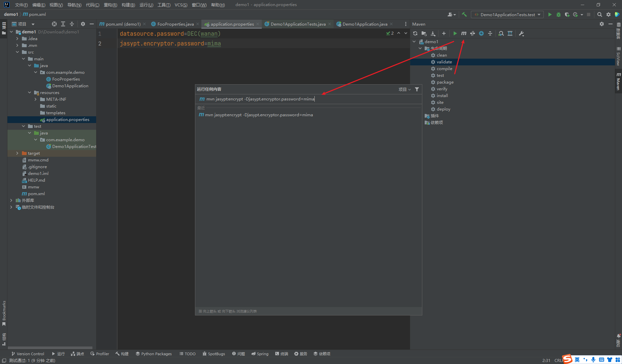Expand target folder
This screenshot has height=364, width=622.
(x=18, y=153)
